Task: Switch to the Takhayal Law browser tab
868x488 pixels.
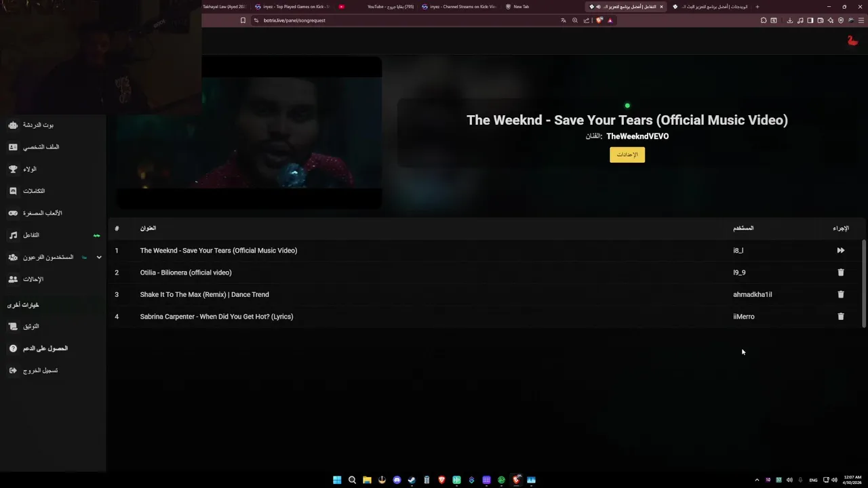Action: 226,7
